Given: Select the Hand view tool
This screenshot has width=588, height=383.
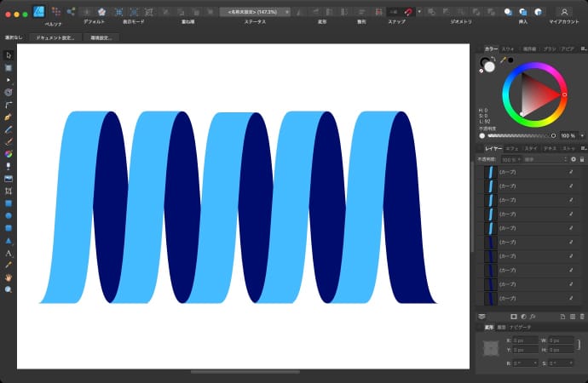Looking at the screenshot, I should coord(9,277).
